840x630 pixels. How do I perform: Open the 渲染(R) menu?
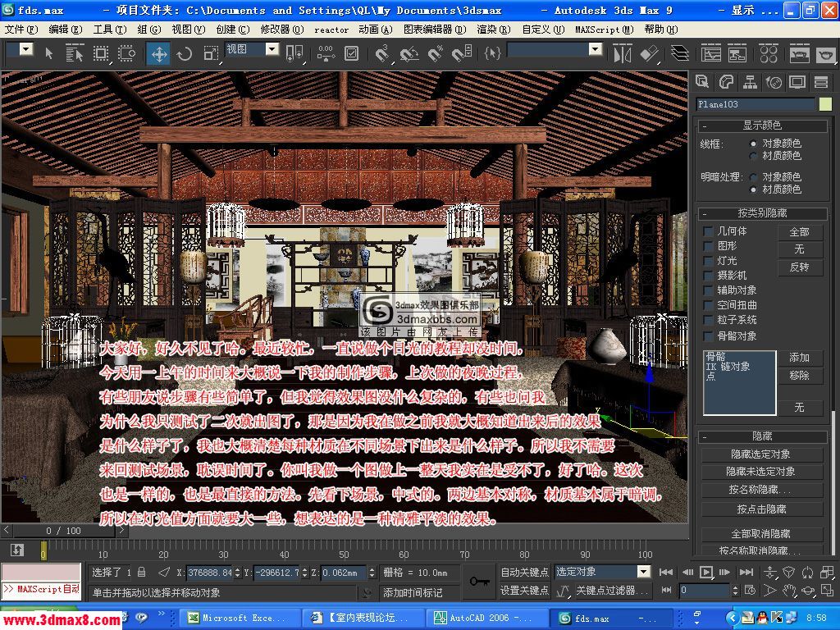[493, 30]
